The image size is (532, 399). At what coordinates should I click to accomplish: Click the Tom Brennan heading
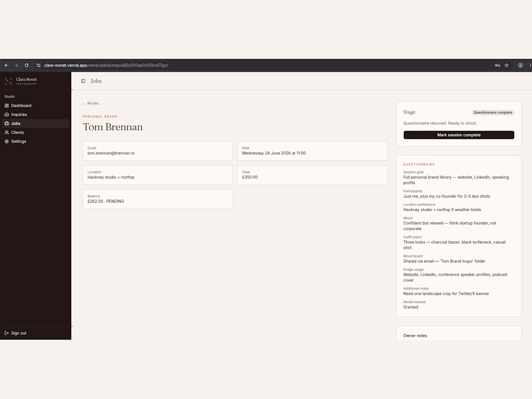tap(113, 127)
